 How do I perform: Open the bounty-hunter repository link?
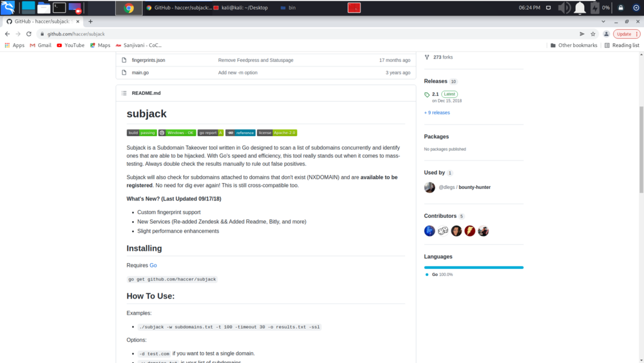(x=475, y=187)
